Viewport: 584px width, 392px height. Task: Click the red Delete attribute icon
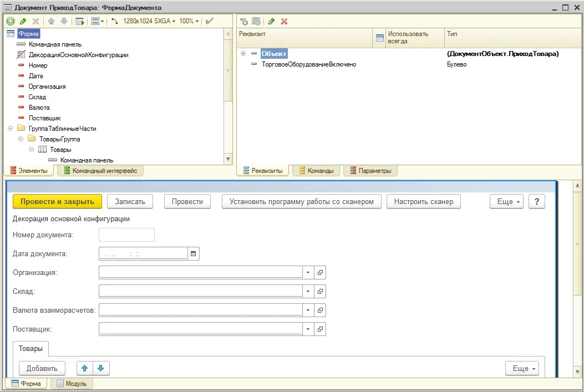(284, 22)
